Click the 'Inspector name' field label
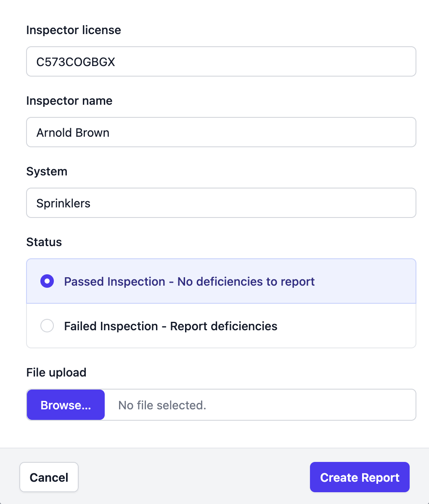Viewport: 429px width, 504px height. pyautogui.click(x=69, y=101)
